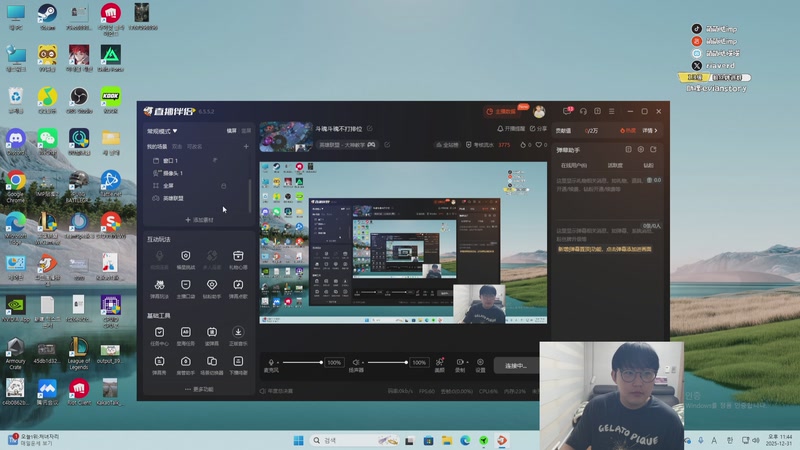The height and width of the screenshot is (450, 800).
Task: Open the 弹幕助手 panel settings icon
Action: (x=640, y=149)
